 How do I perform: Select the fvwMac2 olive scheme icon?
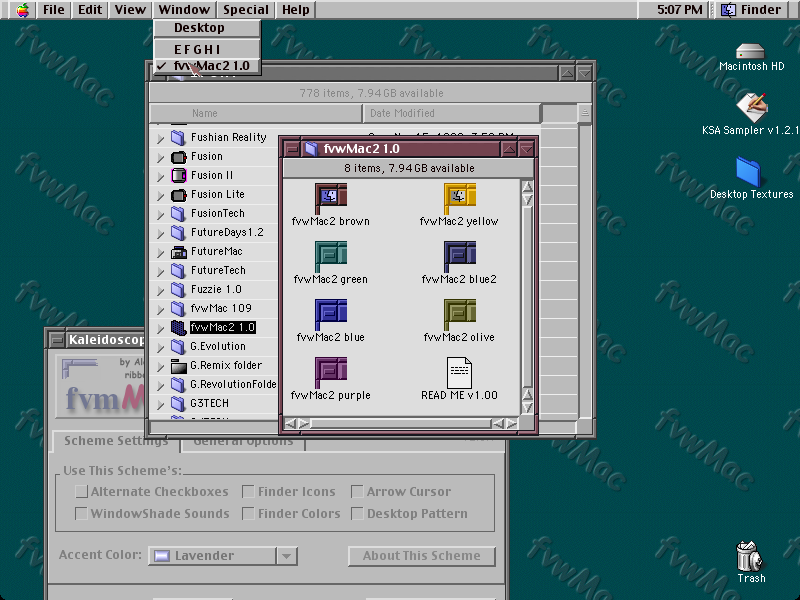click(x=459, y=314)
